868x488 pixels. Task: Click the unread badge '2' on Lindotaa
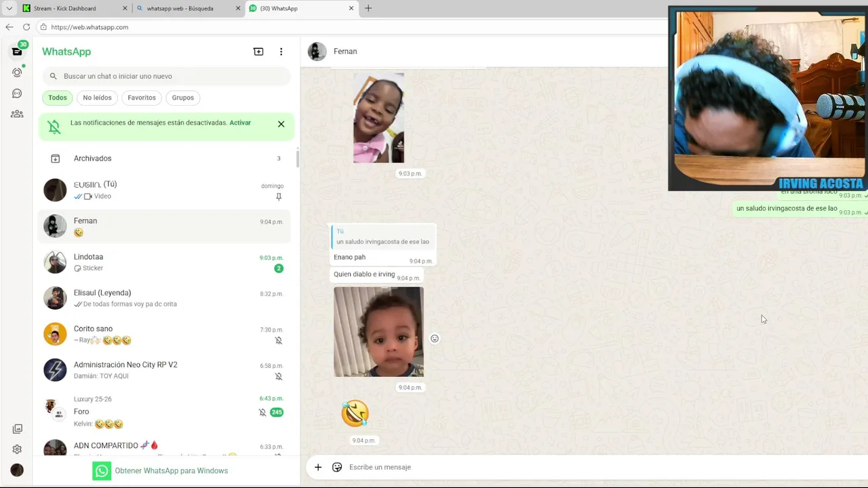point(278,268)
